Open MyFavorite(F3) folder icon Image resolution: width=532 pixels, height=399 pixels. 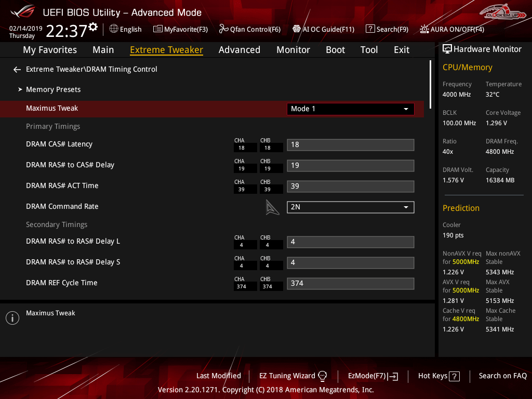tap(158, 29)
